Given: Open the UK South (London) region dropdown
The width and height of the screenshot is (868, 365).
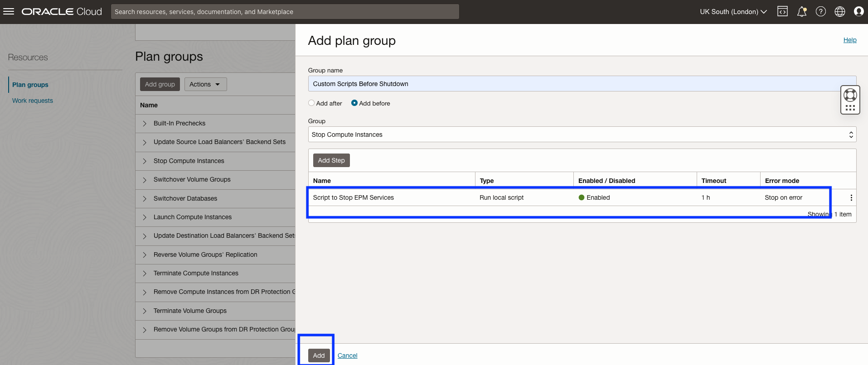Looking at the screenshot, I should click(733, 12).
